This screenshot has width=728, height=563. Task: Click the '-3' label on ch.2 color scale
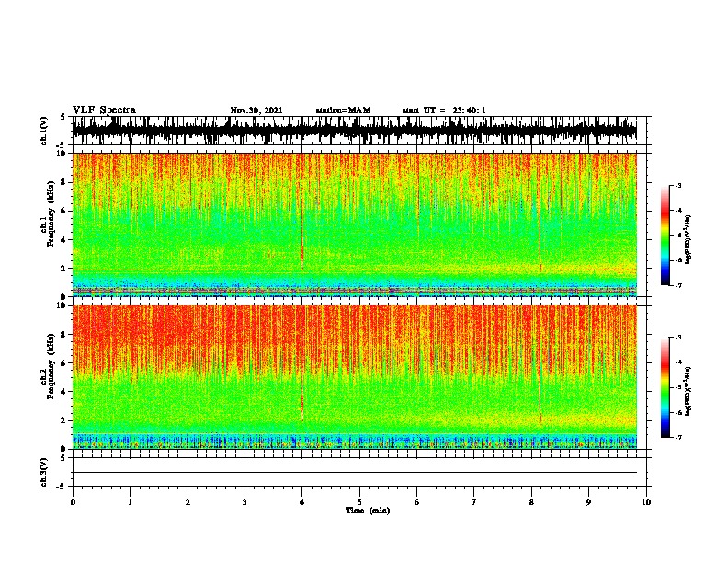(x=677, y=338)
